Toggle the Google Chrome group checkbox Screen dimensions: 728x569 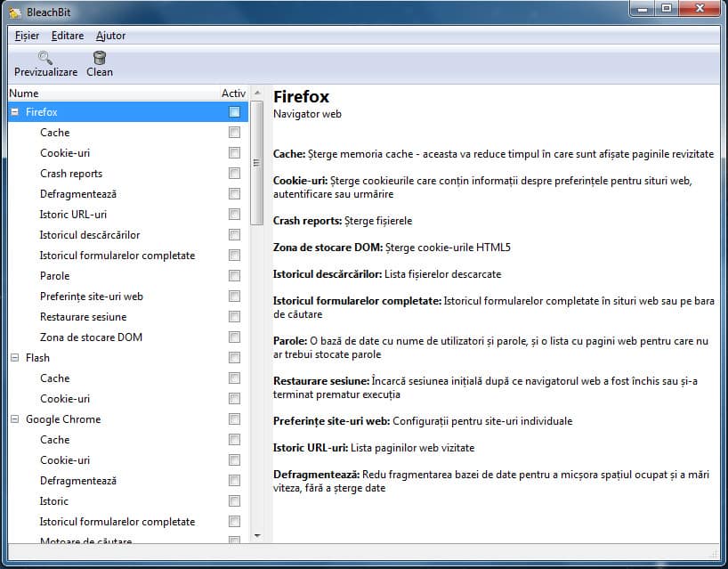(x=234, y=419)
